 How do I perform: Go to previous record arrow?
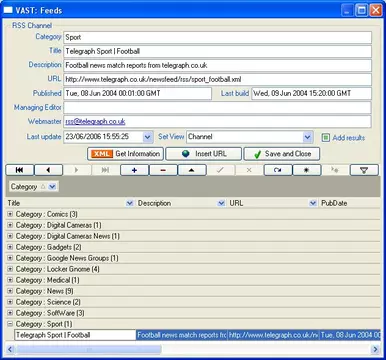click(x=48, y=170)
